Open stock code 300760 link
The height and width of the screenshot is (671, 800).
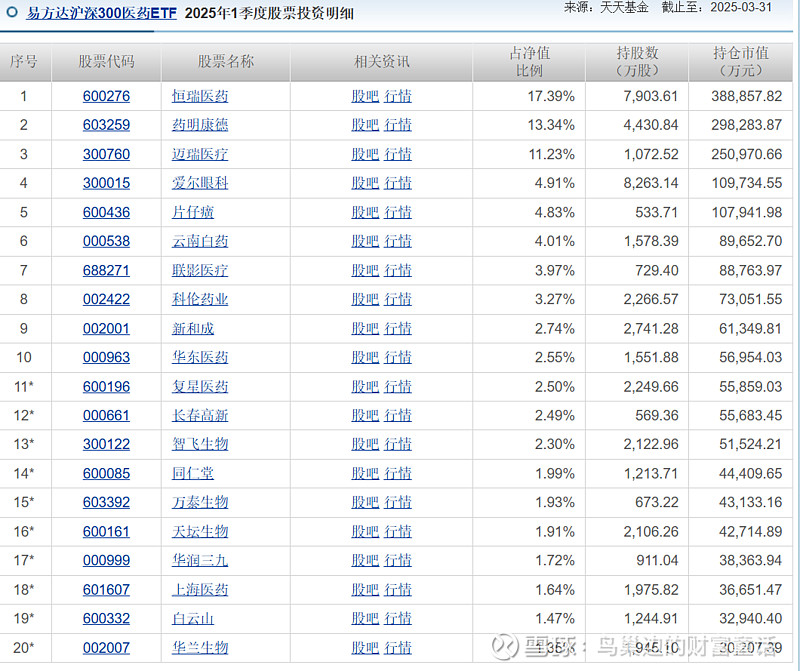tap(106, 154)
